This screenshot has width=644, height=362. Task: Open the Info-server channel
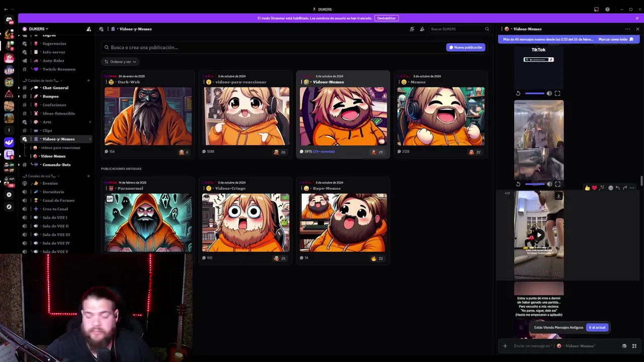click(x=56, y=52)
